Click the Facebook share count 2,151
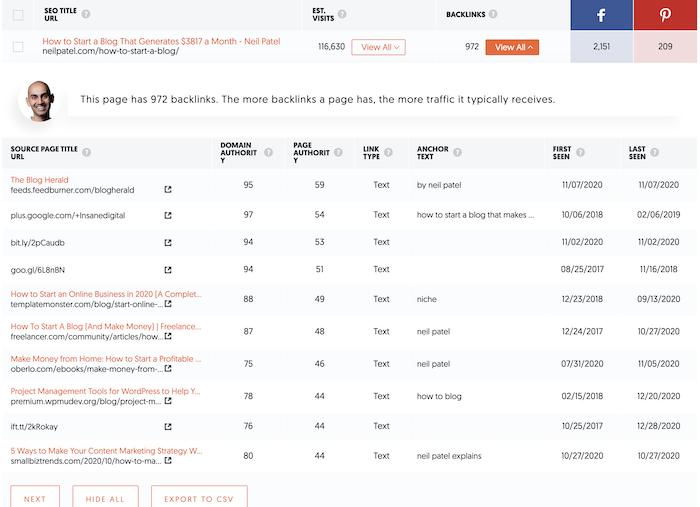Viewport: 700px width, 507px height. (601, 46)
